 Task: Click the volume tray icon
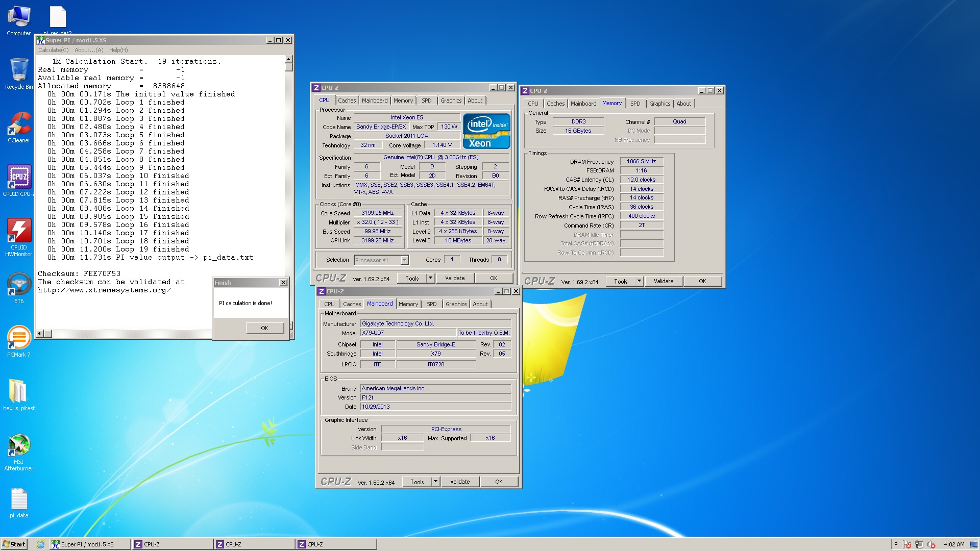coord(932,544)
